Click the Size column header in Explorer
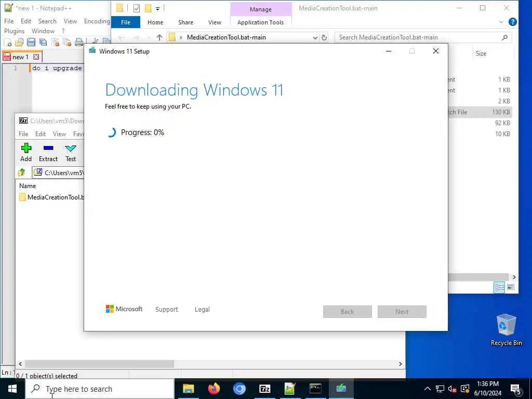Screen dimensions: 532x399 (x=481, y=54)
